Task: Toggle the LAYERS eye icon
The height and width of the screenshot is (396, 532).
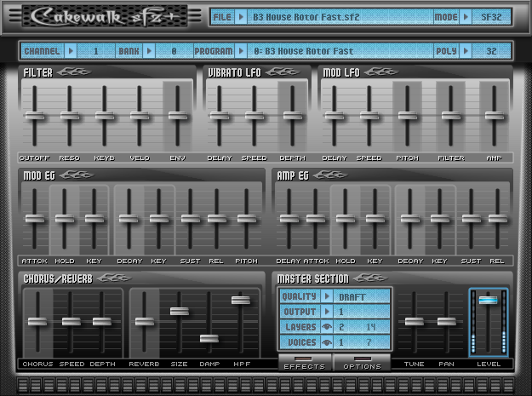Action: (x=327, y=327)
